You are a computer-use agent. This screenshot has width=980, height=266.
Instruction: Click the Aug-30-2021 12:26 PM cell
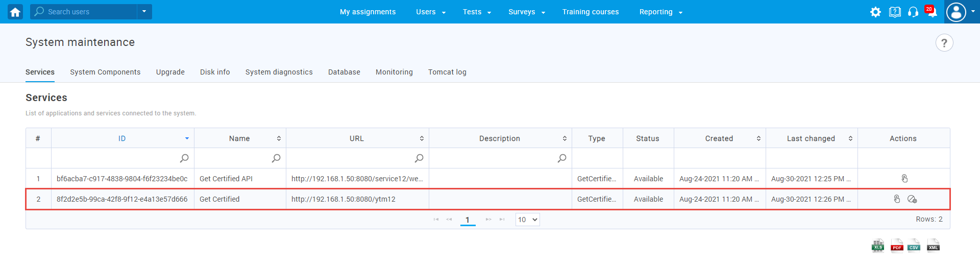pos(811,199)
